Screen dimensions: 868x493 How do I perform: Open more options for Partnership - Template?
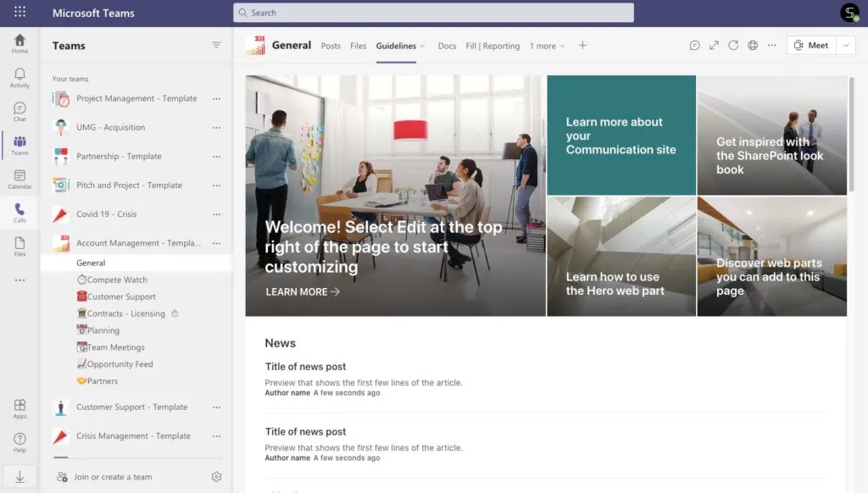[x=216, y=157]
